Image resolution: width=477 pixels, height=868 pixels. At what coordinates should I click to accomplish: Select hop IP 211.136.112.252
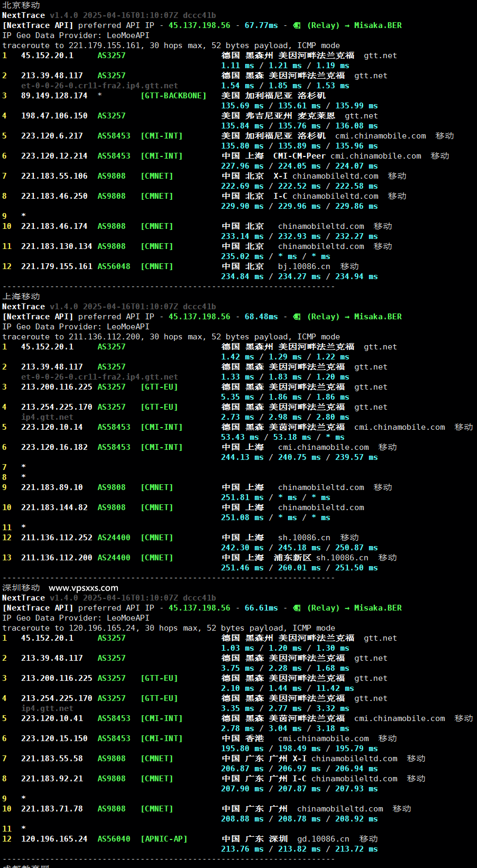click(57, 538)
